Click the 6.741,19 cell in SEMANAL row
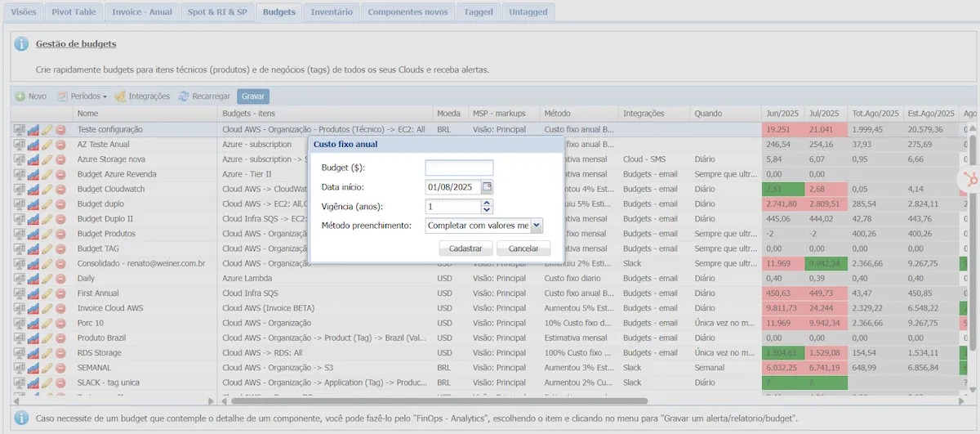 click(826, 368)
